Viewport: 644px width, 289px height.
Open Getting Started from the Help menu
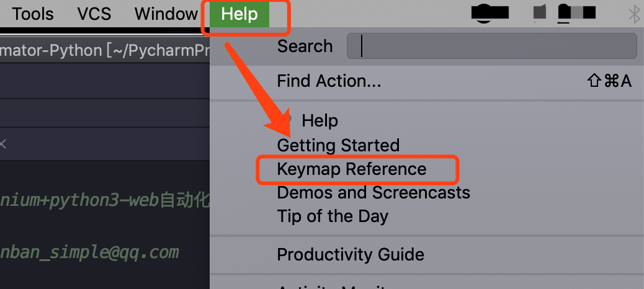point(338,145)
